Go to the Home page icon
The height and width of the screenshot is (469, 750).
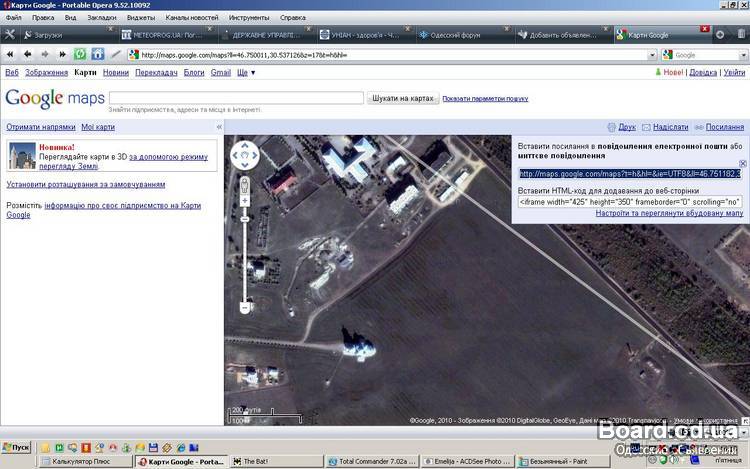98,54
